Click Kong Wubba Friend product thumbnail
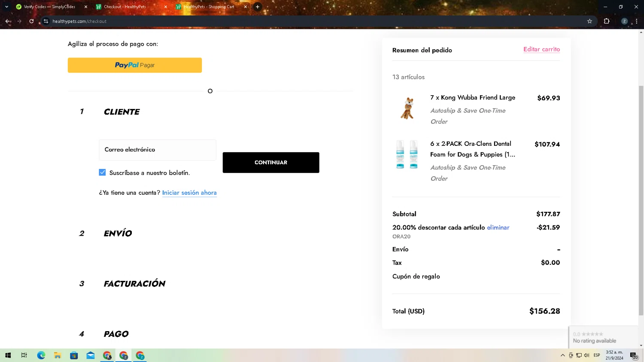This screenshot has height=362, width=644. tap(407, 108)
